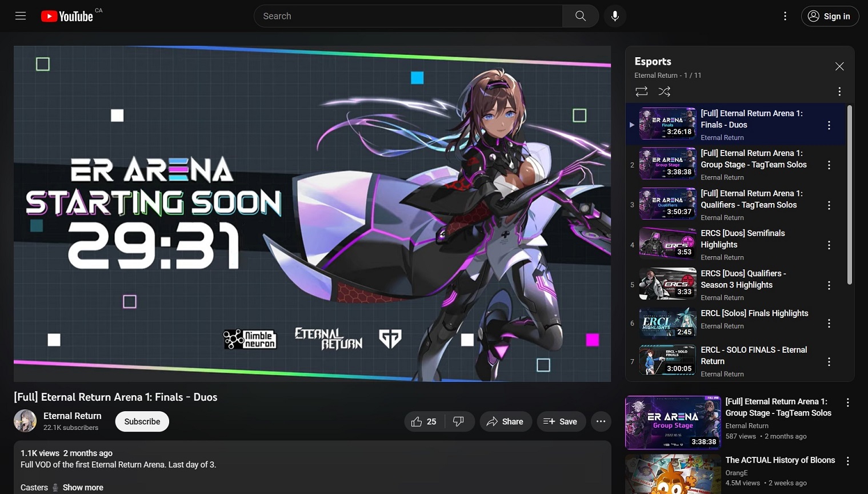
Task: Open options for ERCL - SOLO FINALS item
Action: tap(829, 362)
